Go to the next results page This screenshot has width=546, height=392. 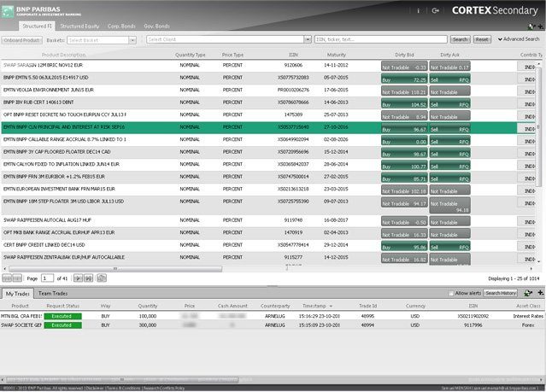pyautogui.click(x=78, y=278)
